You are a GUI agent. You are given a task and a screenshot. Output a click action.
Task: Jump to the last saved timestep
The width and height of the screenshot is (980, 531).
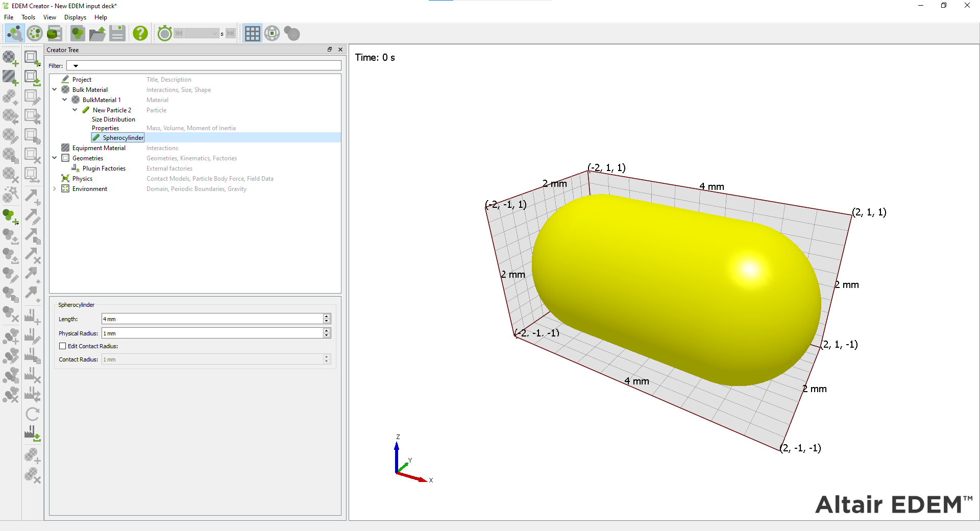pyautogui.click(x=231, y=33)
